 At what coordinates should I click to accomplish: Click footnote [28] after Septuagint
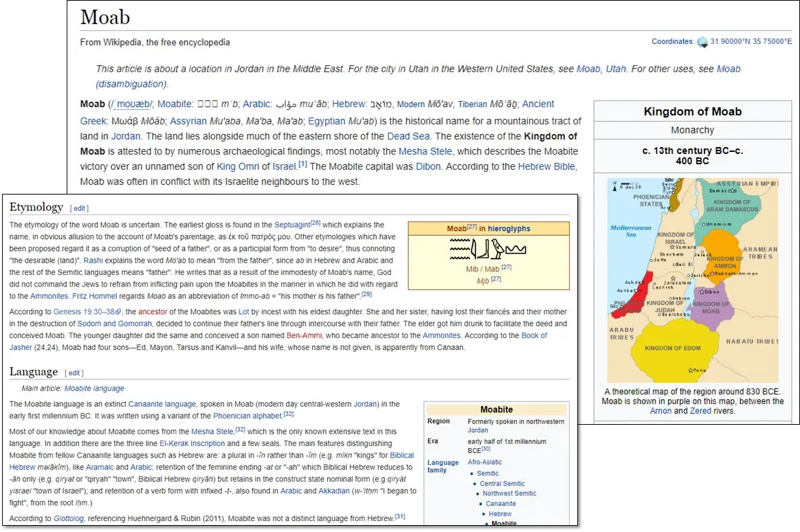tap(315, 223)
